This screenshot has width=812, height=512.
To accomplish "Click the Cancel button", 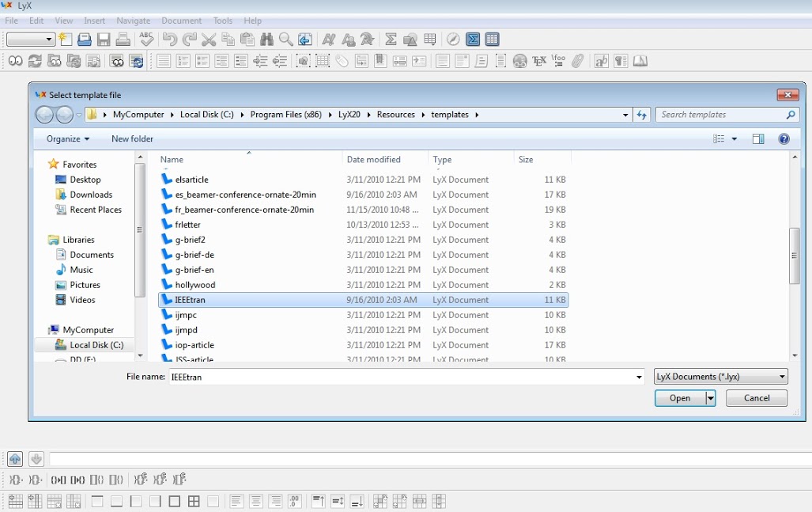I will pyautogui.click(x=757, y=398).
